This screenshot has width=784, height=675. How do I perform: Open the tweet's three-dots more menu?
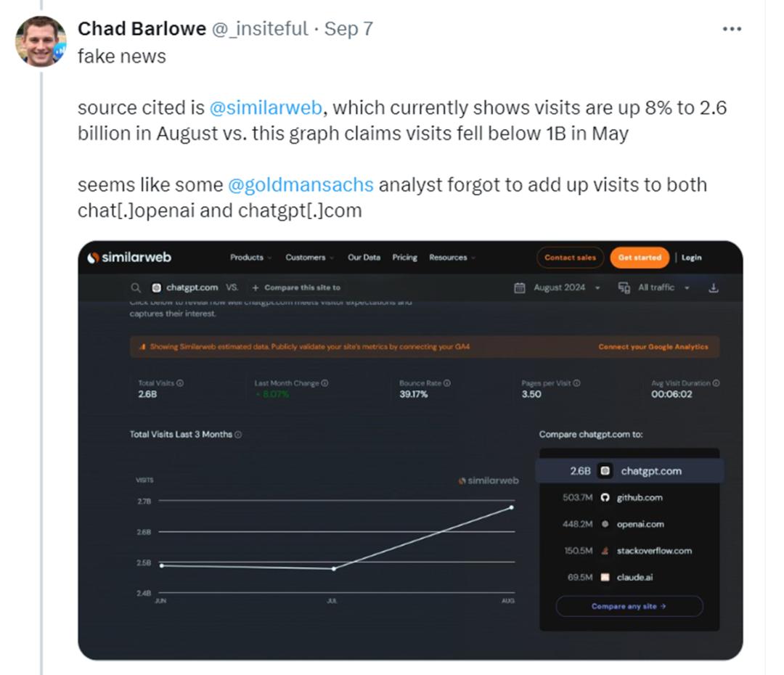(732, 29)
